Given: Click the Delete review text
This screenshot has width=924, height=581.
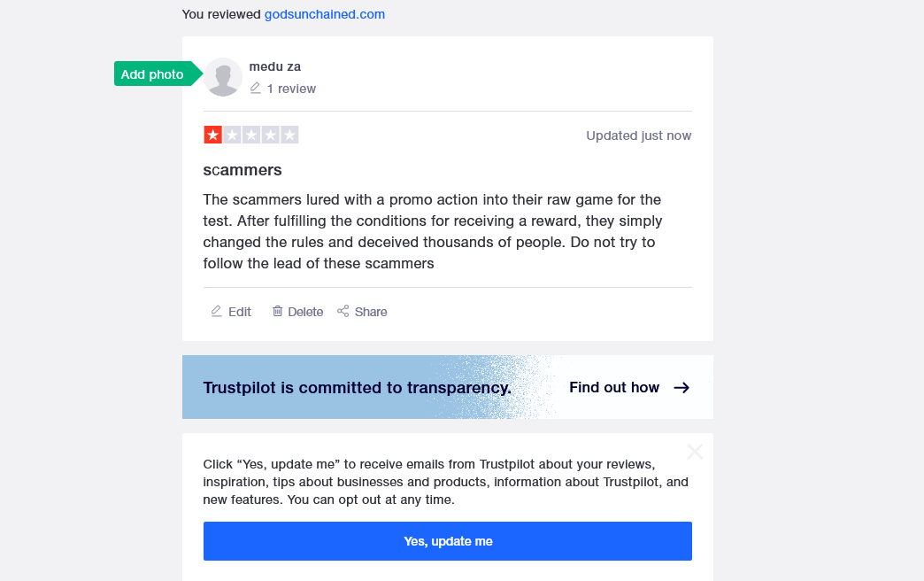Looking at the screenshot, I should pyautogui.click(x=305, y=312).
